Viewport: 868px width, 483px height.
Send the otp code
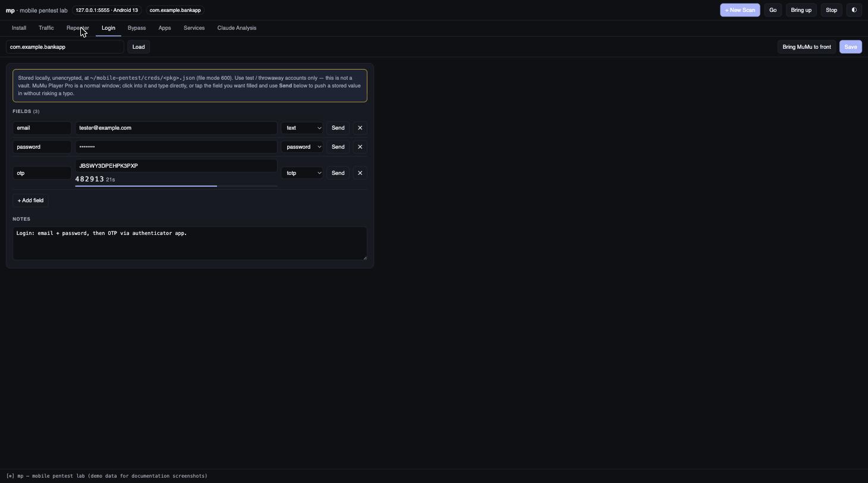(338, 173)
